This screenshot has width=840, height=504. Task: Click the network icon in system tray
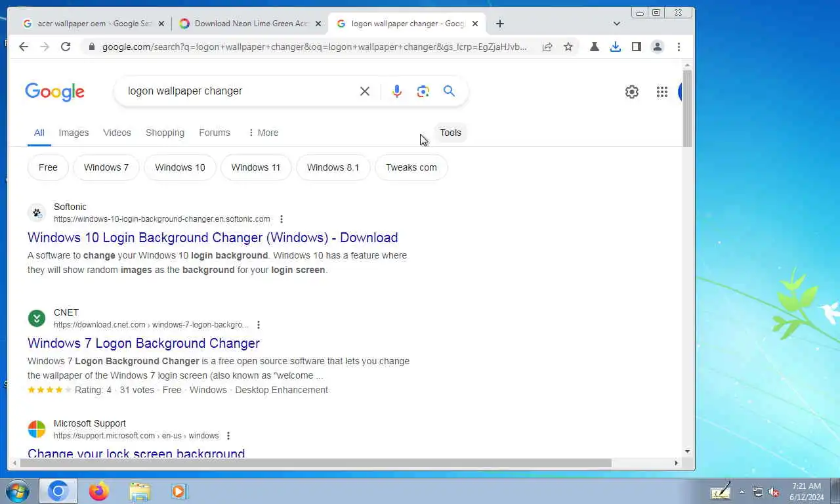pos(758,492)
